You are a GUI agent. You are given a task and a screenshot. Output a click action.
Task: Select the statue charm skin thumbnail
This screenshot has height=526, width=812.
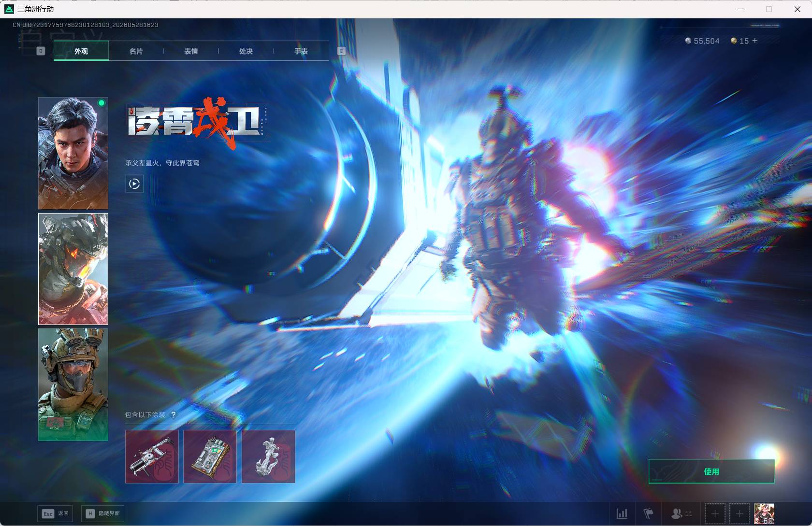pos(268,456)
